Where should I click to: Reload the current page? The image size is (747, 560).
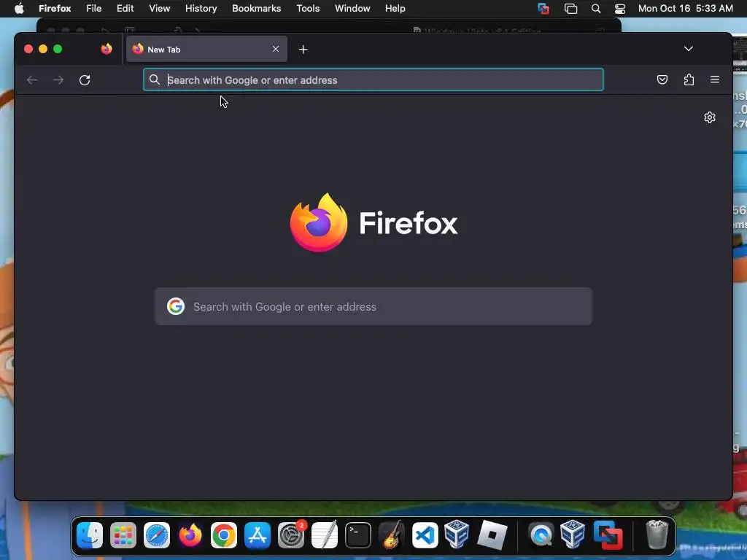[85, 80]
